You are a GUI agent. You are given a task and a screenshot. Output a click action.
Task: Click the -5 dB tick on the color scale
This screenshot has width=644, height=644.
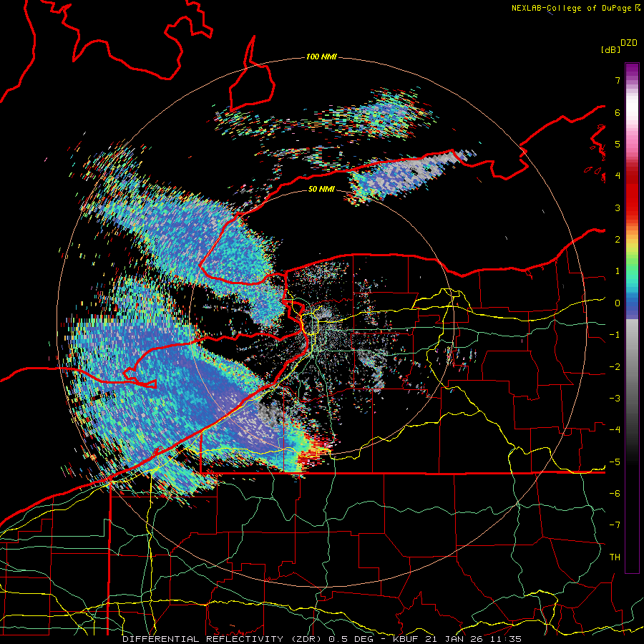tap(615, 462)
